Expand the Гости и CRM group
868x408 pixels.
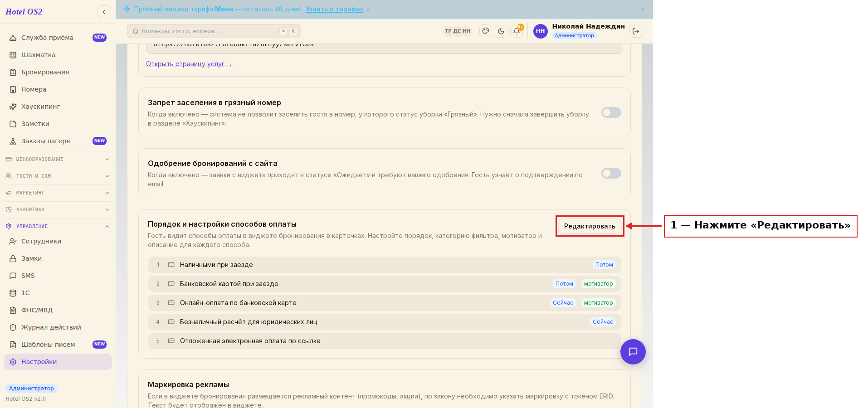(x=58, y=176)
